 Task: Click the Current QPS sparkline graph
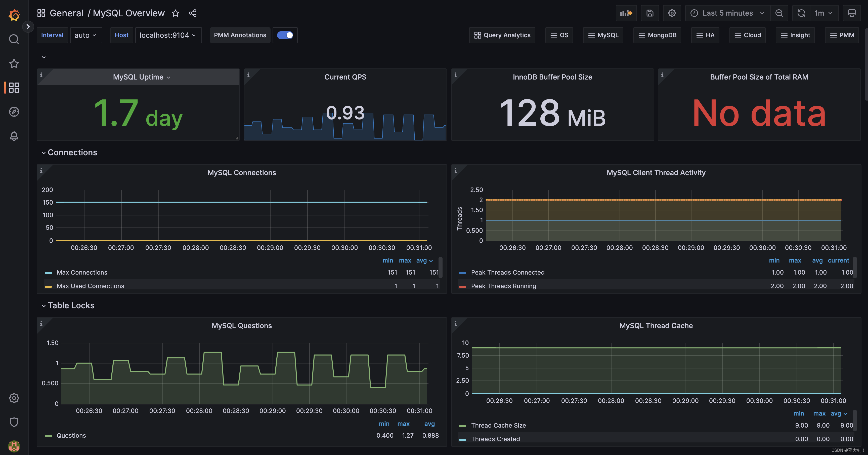click(x=345, y=127)
